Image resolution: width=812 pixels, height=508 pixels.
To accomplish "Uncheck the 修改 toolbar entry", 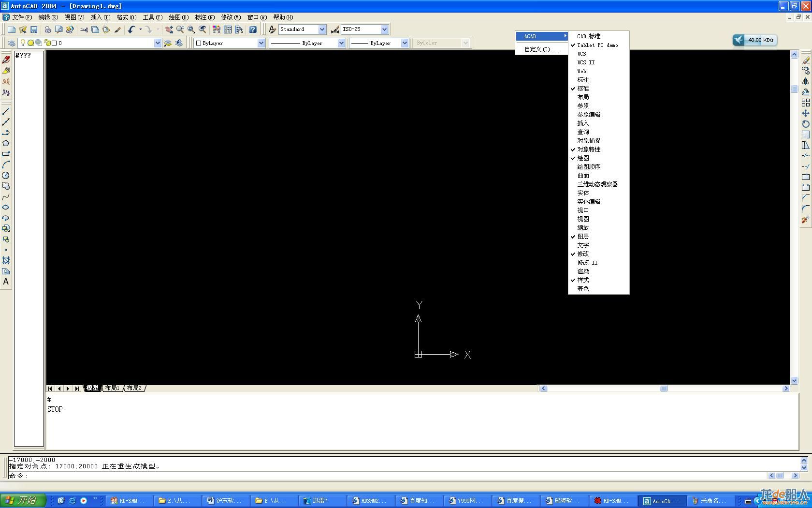I will click(x=598, y=254).
